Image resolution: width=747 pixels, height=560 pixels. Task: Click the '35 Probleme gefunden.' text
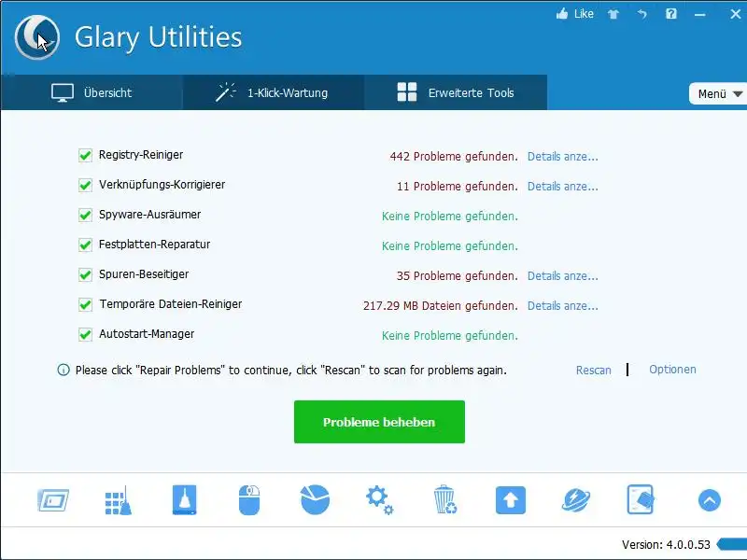point(458,276)
